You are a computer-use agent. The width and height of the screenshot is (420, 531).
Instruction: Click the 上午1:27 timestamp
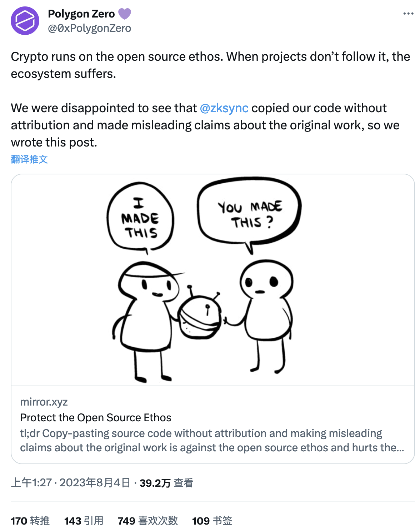(x=31, y=483)
